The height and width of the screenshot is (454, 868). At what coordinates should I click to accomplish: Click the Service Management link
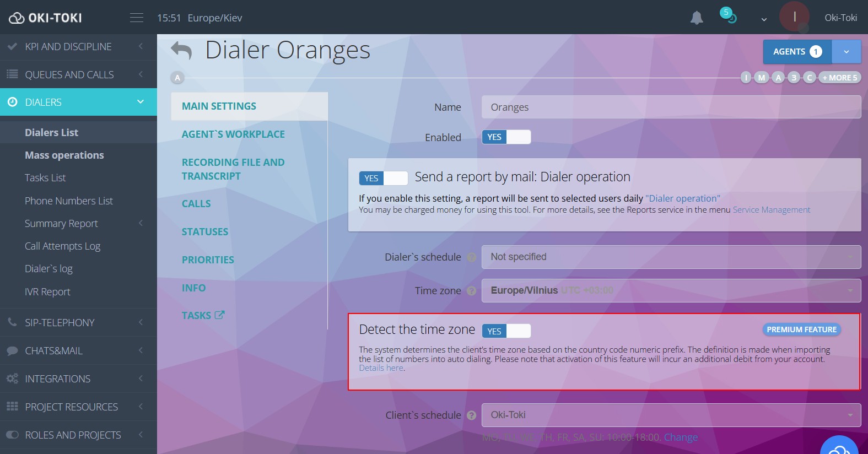point(771,210)
